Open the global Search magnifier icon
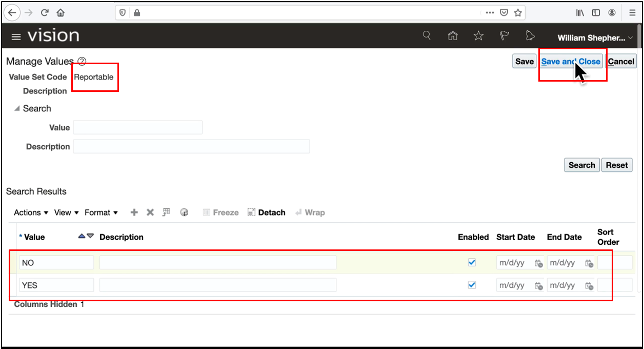 tap(427, 35)
